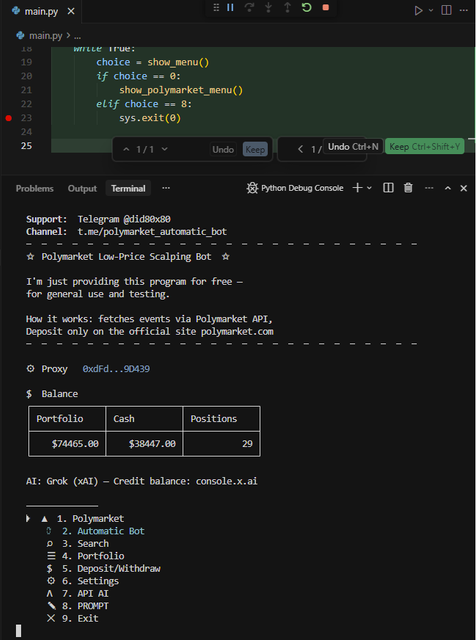The width and height of the screenshot is (476, 640).
Task: Select menu item 7. API AI
Action: pyautogui.click(x=85, y=594)
